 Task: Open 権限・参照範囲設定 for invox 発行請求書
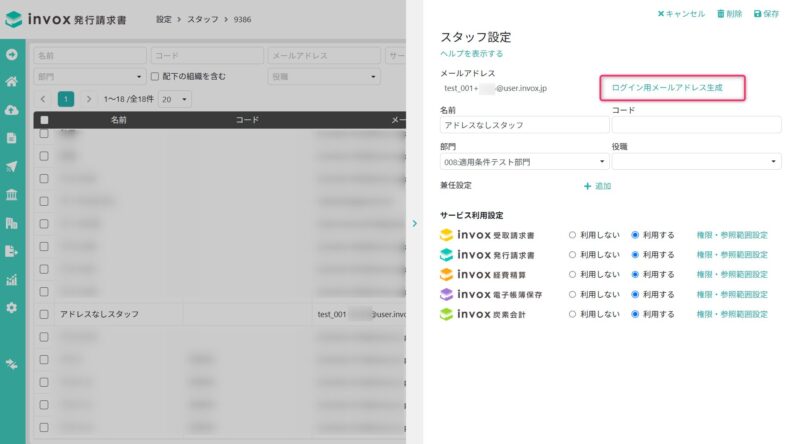pyautogui.click(x=732, y=255)
